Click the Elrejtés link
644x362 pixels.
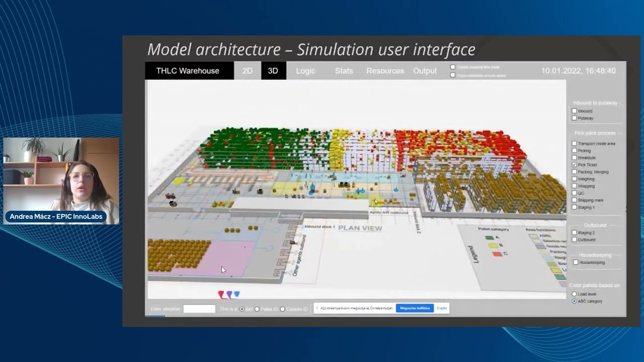point(441,308)
